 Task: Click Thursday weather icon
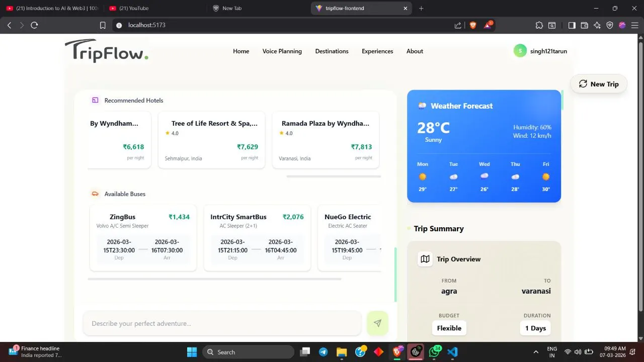tap(515, 177)
